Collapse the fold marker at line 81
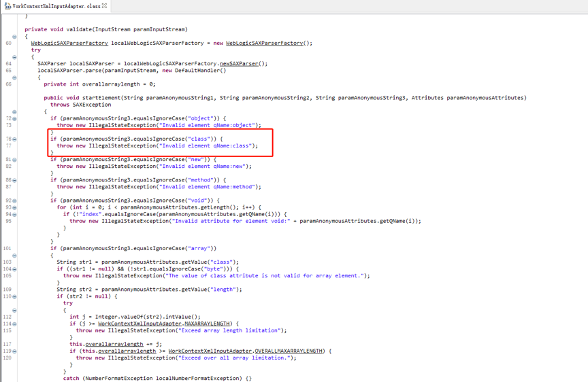This screenshot has height=382, width=588. [x=14, y=160]
